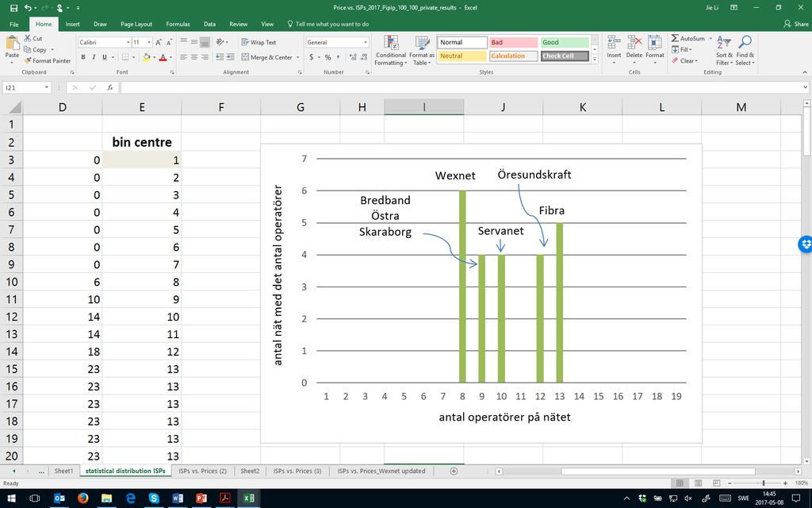Open the General number format dropdown

[365, 43]
